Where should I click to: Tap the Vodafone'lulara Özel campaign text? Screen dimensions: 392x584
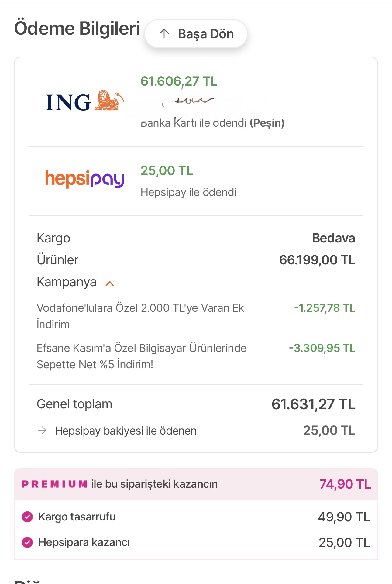pos(140,316)
